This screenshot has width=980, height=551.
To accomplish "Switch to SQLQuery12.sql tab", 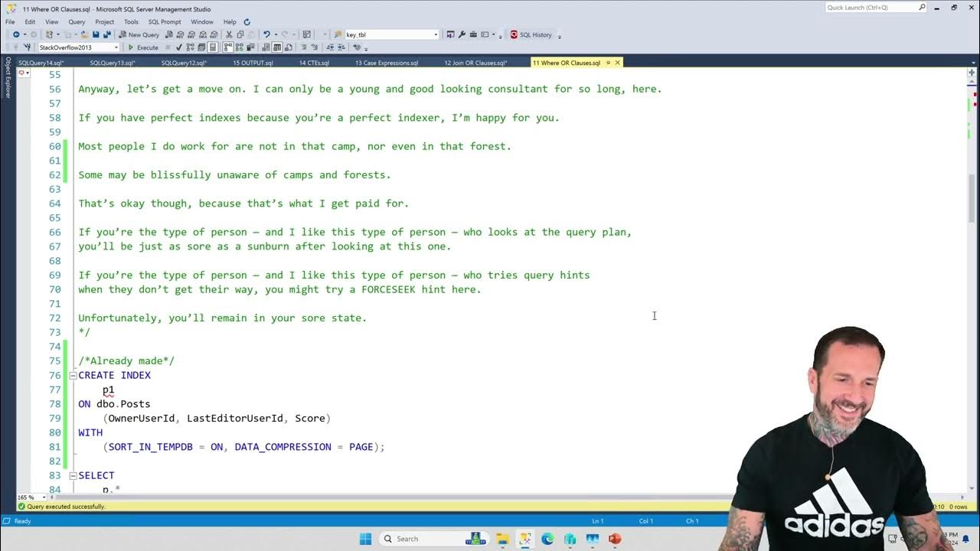I will click(x=184, y=63).
